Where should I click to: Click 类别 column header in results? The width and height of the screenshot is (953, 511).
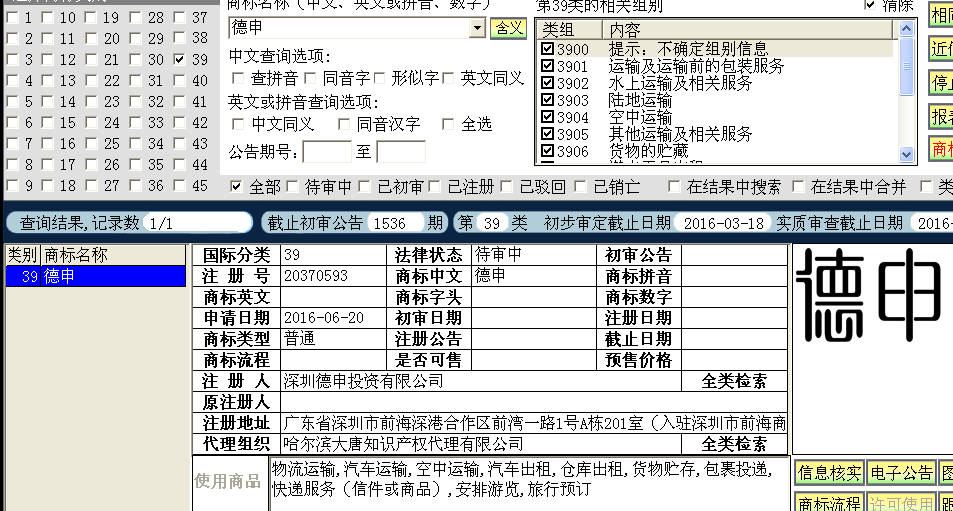coord(22,255)
